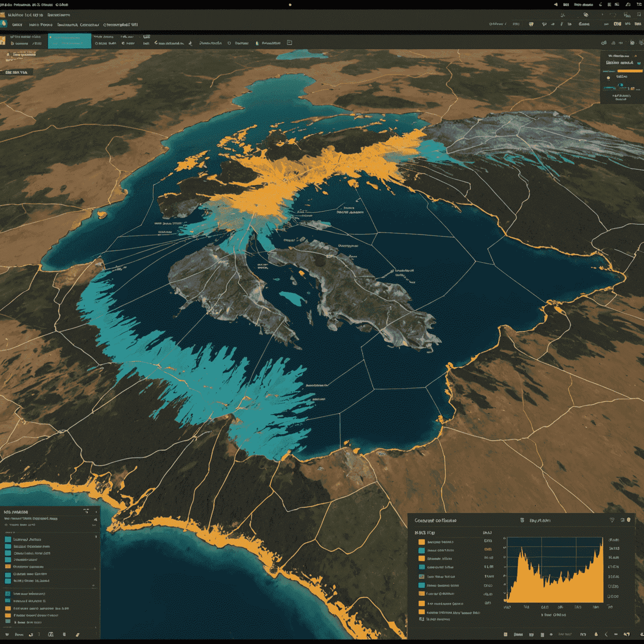This screenshot has height=644, width=644.
Task: Click the first teal legend swatch in the chart panel
Action: pyautogui.click(x=422, y=551)
